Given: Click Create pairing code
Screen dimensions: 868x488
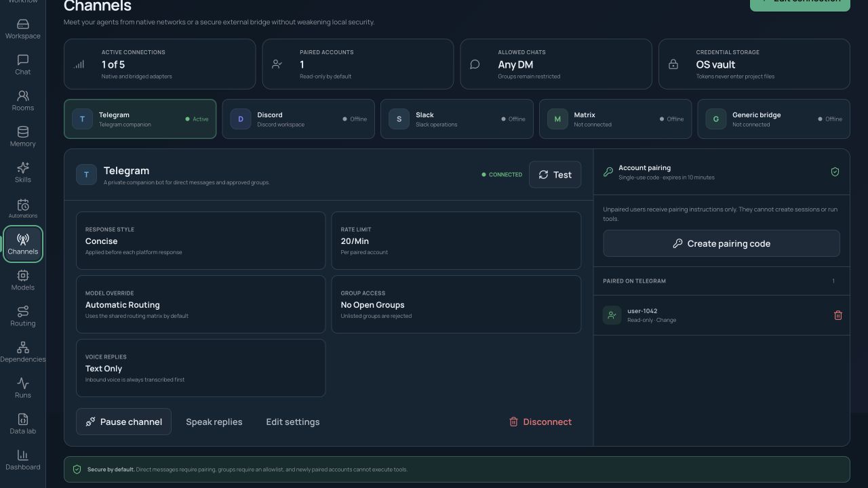Looking at the screenshot, I should (x=722, y=243).
